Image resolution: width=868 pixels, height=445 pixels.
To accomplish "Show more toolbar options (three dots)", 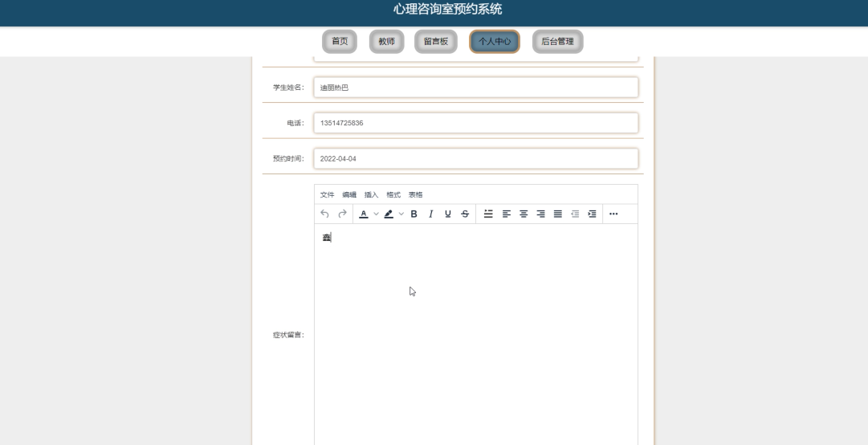I will [613, 214].
